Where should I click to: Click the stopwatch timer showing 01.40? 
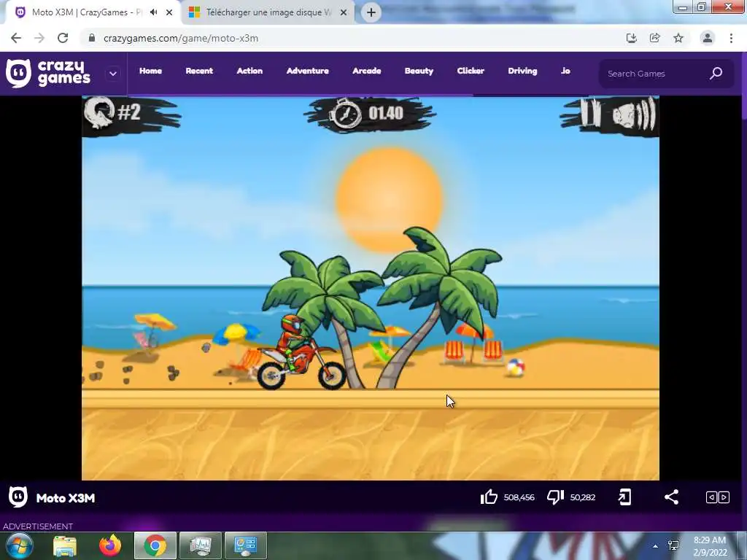[x=368, y=113]
